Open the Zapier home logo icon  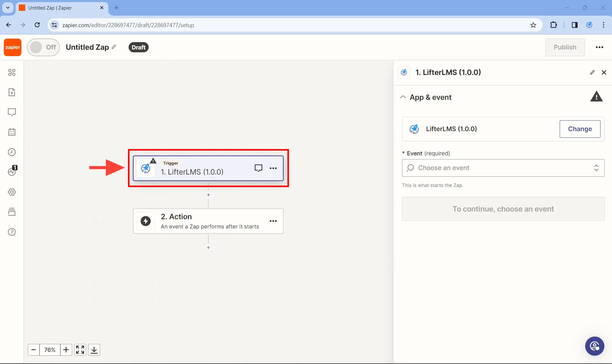pyautogui.click(x=12, y=47)
